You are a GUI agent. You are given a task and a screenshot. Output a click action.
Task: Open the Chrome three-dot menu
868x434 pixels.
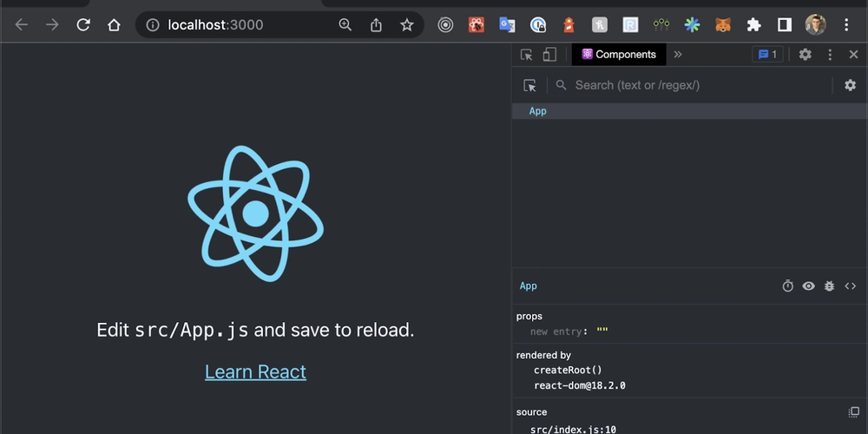(x=846, y=25)
